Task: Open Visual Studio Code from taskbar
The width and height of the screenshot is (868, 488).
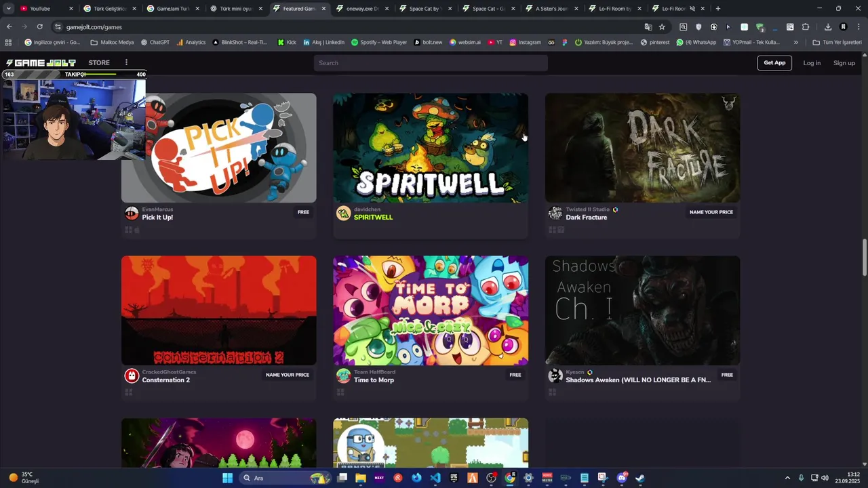Action: pyautogui.click(x=435, y=478)
